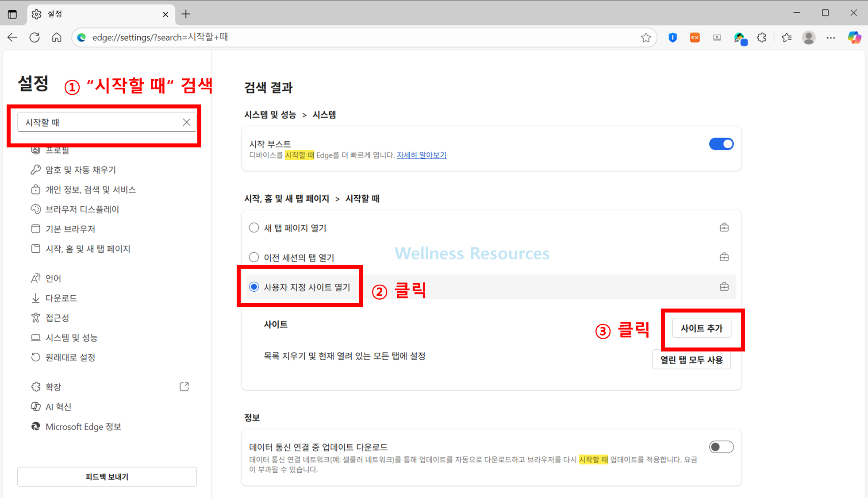Click the 시스템 및 성능 breadcrumb heading

pos(270,115)
